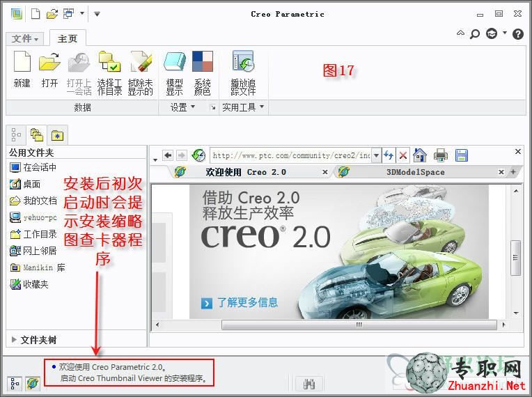
Task: Click browser refresh icon
Action: click(198, 155)
